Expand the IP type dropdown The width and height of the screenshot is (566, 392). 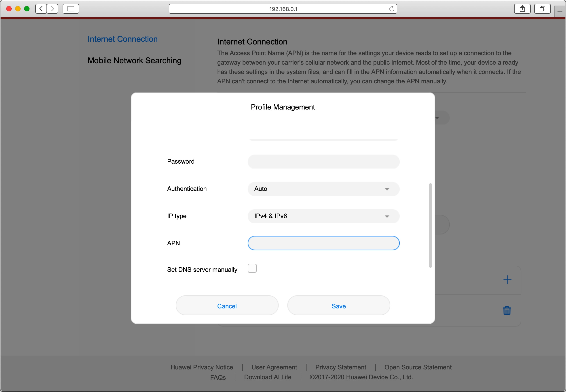coord(323,216)
